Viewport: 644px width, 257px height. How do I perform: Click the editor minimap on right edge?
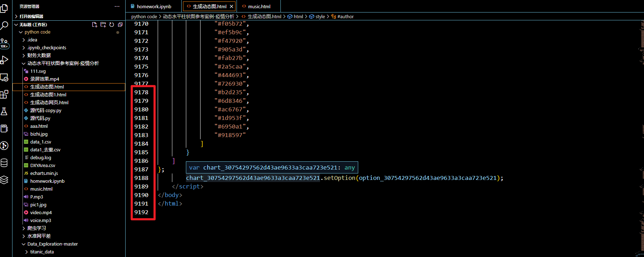[642, 138]
